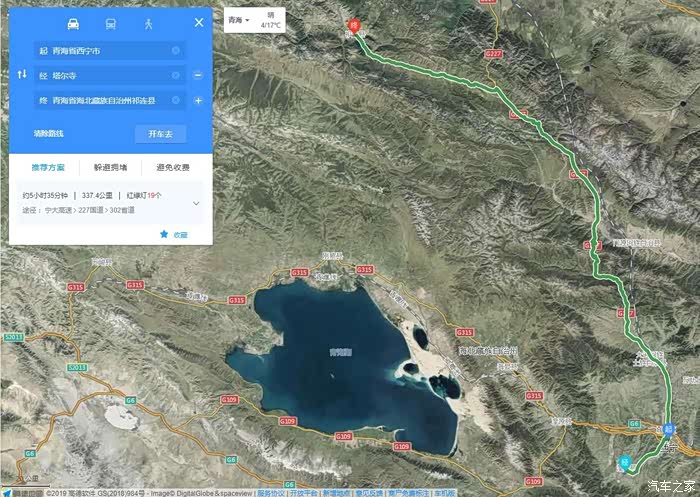Select the driving (car) route mode icon

[x=73, y=23]
